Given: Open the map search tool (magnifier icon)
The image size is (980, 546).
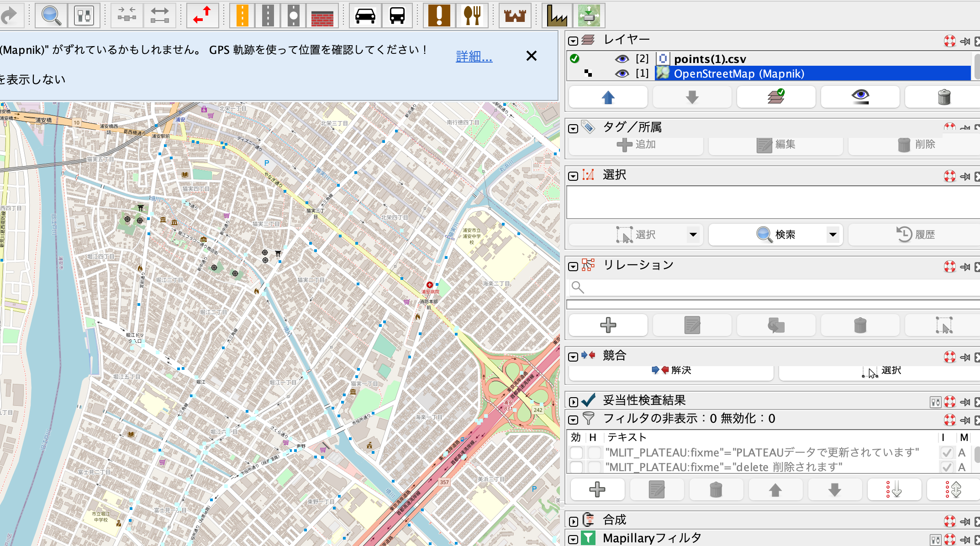Looking at the screenshot, I should [51, 15].
